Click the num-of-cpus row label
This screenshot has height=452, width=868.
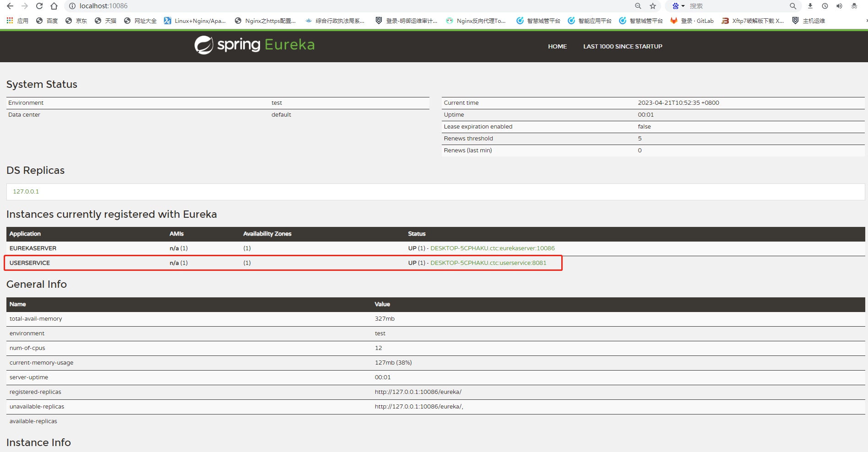pyautogui.click(x=27, y=348)
